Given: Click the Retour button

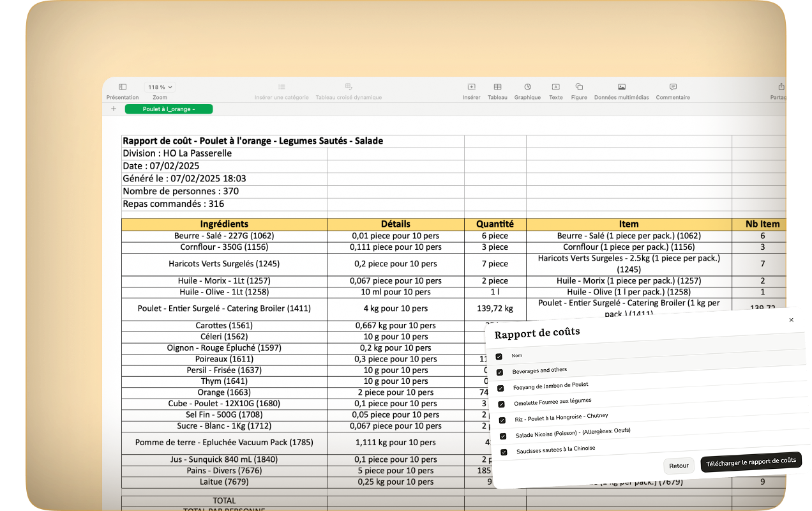Looking at the screenshot, I should coord(679,466).
